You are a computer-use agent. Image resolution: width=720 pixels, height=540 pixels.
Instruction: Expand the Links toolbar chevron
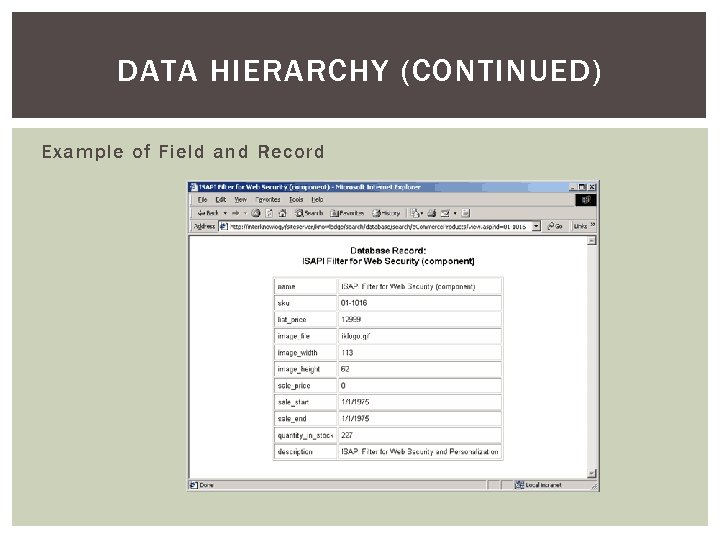(593, 225)
